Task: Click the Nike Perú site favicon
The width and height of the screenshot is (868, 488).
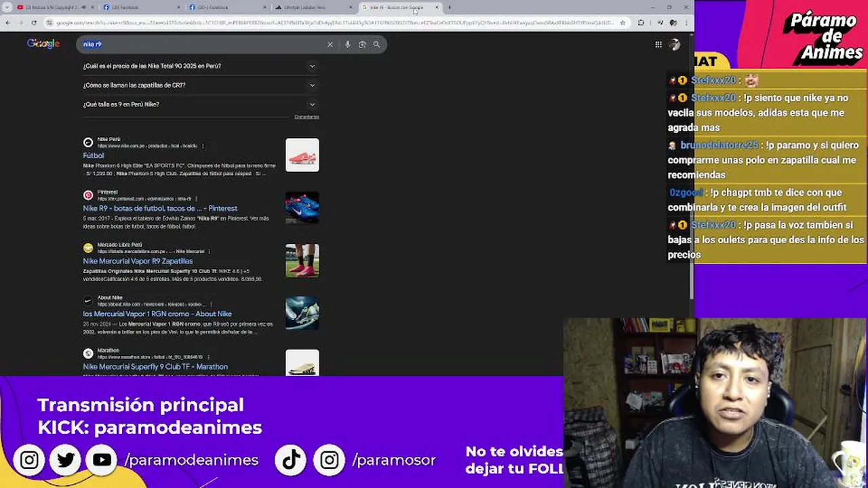Action: coord(88,142)
